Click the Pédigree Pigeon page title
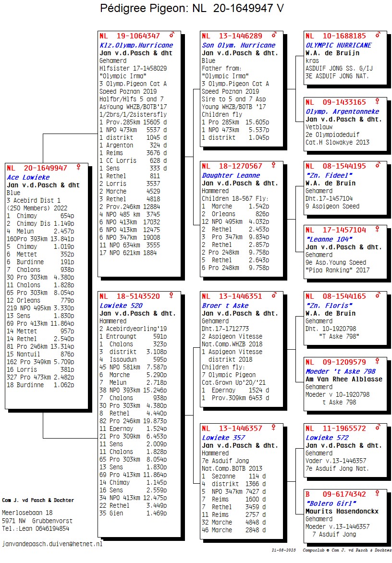The width and height of the screenshot is (392, 563). pyautogui.click(x=192, y=8)
